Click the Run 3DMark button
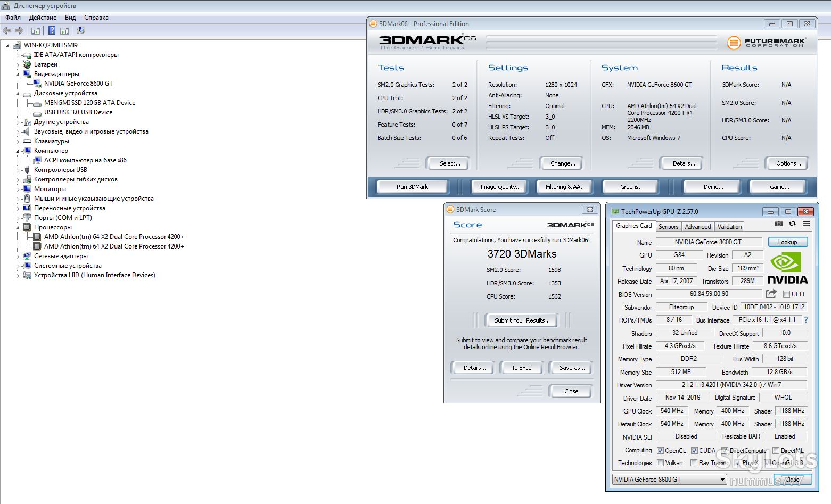The height and width of the screenshot is (504, 831). (x=412, y=187)
